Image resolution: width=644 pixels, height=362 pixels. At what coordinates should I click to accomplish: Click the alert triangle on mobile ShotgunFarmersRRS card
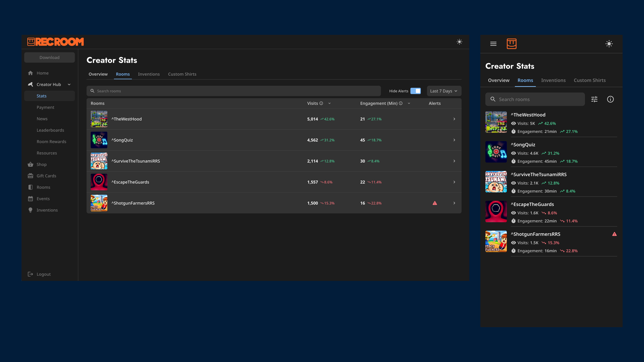(615, 234)
